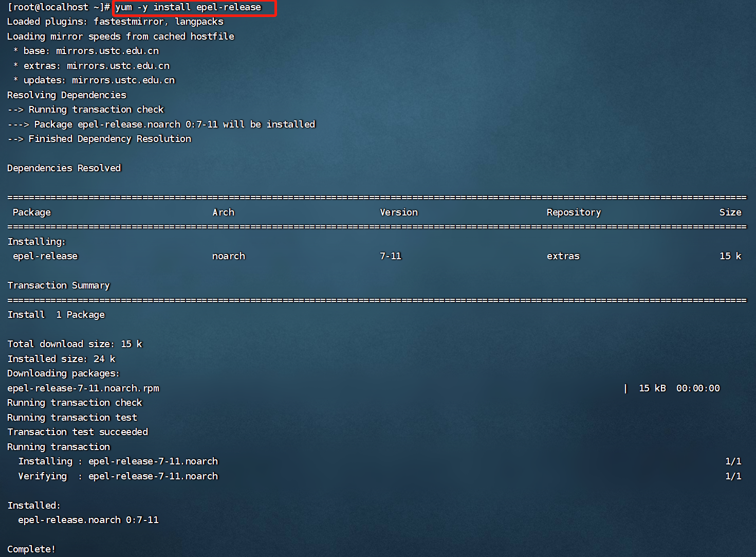
Task: Click the 'Running transaction test' line
Action: pyautogui.click(x=72, y=418)
